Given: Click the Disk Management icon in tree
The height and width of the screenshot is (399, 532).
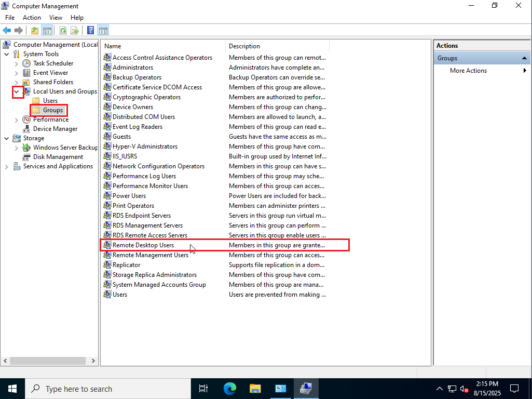Looking at the screenshot, I should [x=26, y=157].
